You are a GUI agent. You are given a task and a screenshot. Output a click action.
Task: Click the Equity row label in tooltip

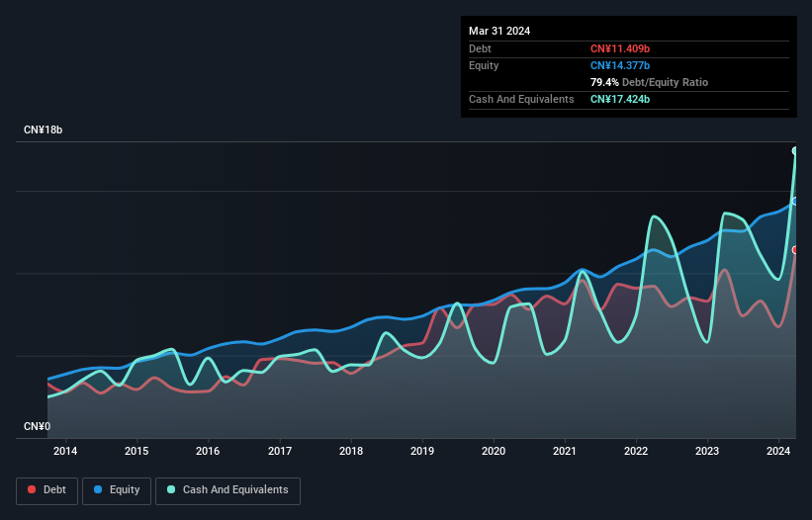pos(484,65)
